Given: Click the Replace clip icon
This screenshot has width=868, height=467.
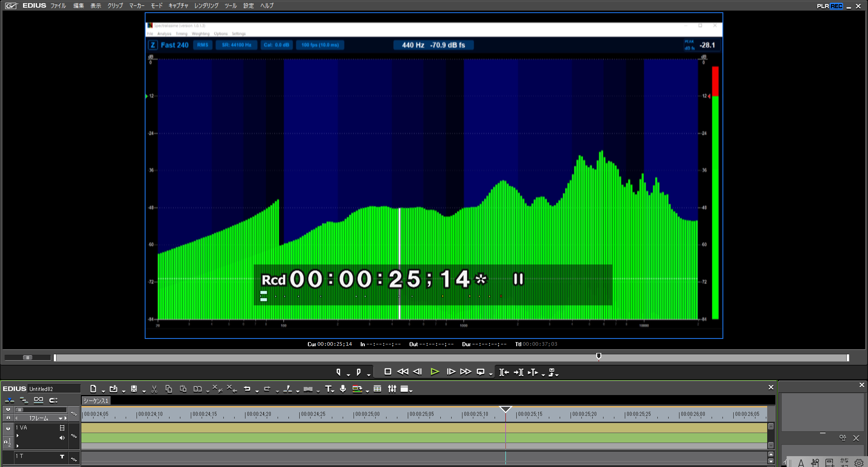Looking at the screenshot, I should 198,389.
